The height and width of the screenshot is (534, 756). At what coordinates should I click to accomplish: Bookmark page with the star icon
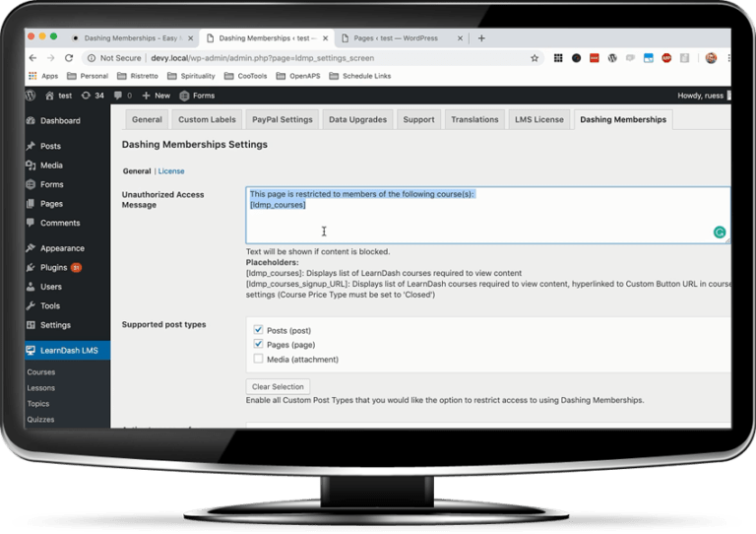click(535, 58)
